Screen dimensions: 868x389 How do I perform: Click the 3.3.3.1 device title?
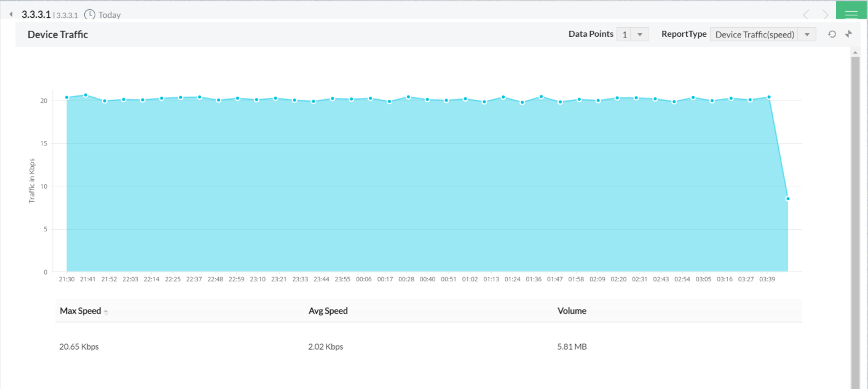[36, 14]
